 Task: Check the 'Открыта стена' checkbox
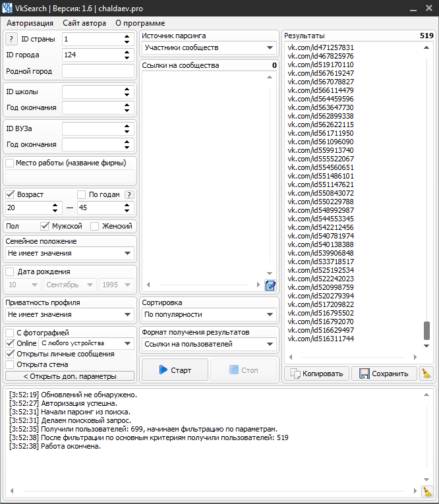[x=10, y=364]
